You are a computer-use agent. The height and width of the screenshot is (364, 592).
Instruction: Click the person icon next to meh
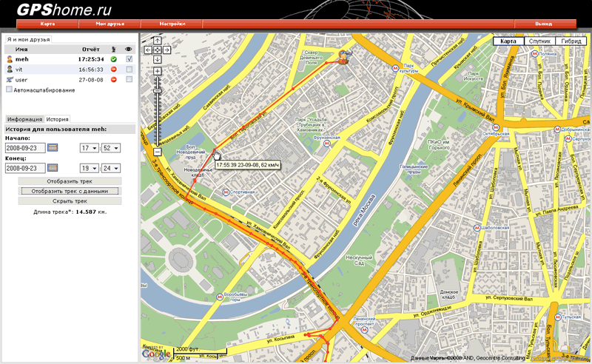click(10, 59)
